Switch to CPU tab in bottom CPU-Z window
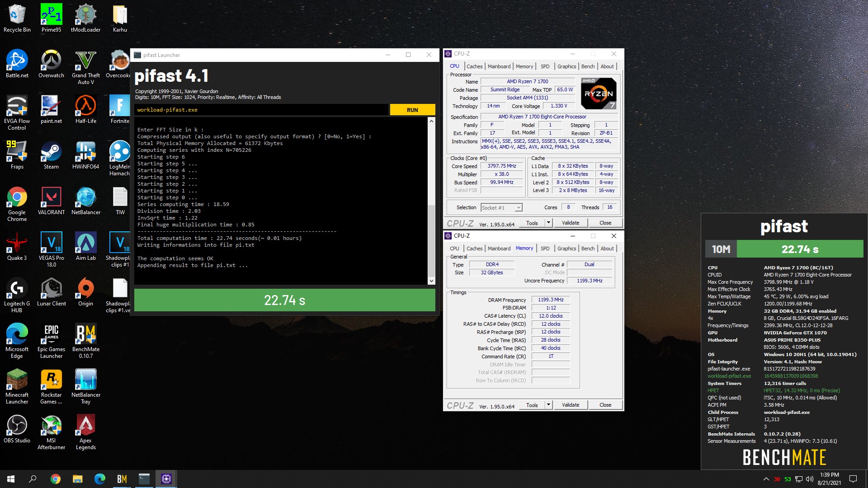The image size is (868, 488). [454, 249]
